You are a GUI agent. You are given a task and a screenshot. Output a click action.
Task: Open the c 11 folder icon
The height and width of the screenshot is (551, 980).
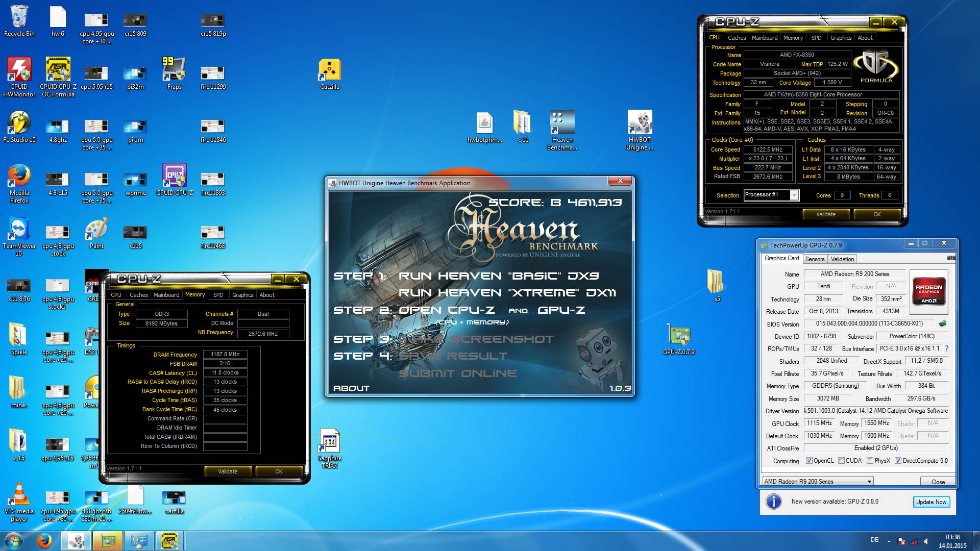click(x=523, y=127)
